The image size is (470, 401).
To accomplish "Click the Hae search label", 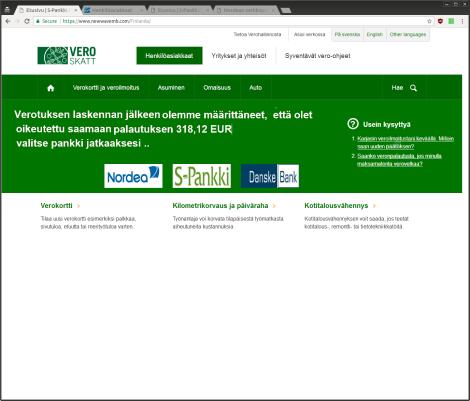I will (x=397, y=88).
